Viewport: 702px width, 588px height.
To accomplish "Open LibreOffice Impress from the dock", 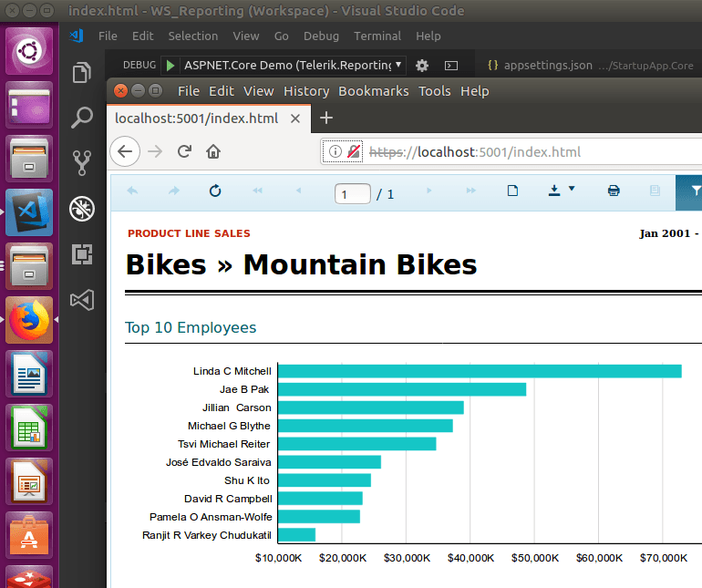I will (29, 481).
